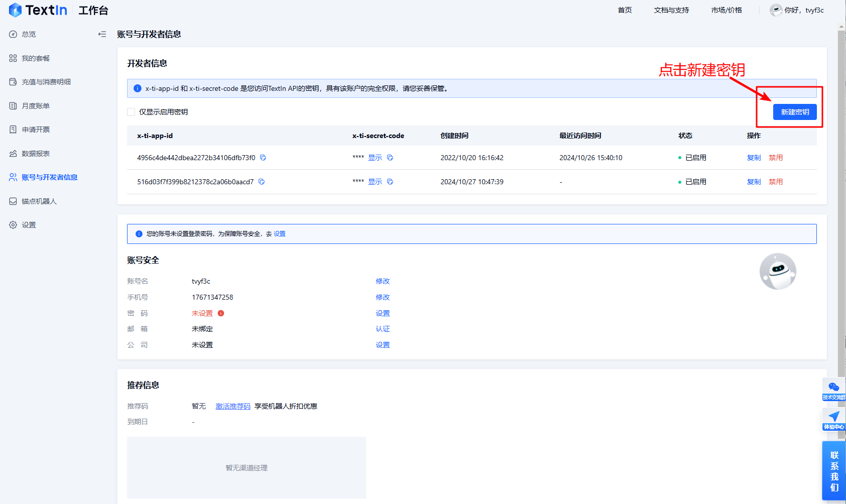Click the 新建密钥 button
The height and width of the screenshot is (504, 846).
click(x=794, y=112)
